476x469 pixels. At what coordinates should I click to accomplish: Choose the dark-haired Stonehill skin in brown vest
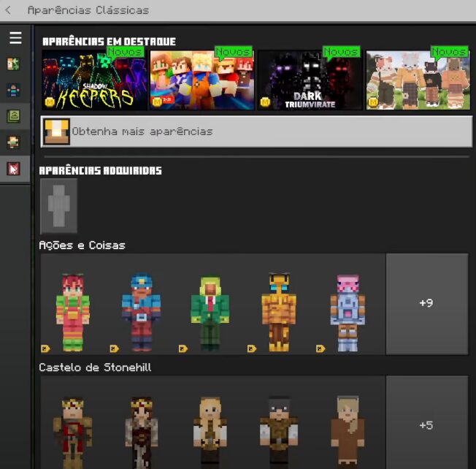[279, 433]
